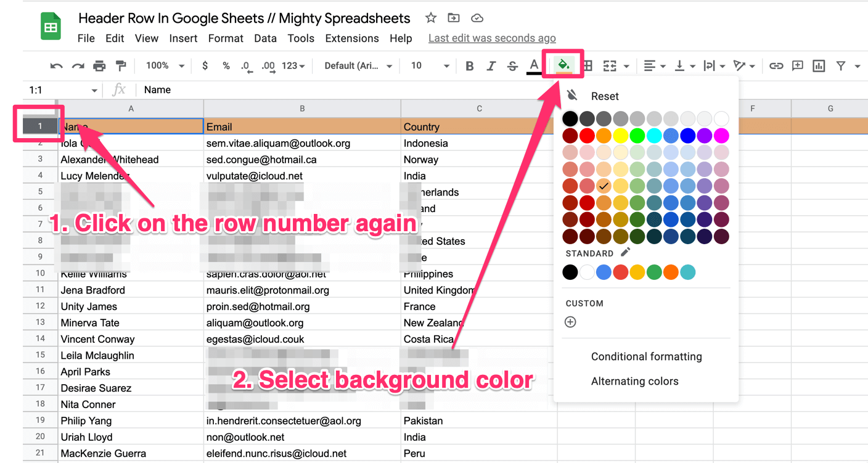Screen dimensions: 868x463
Task: Toggle Italic formatting
Action: coord(491,66)
